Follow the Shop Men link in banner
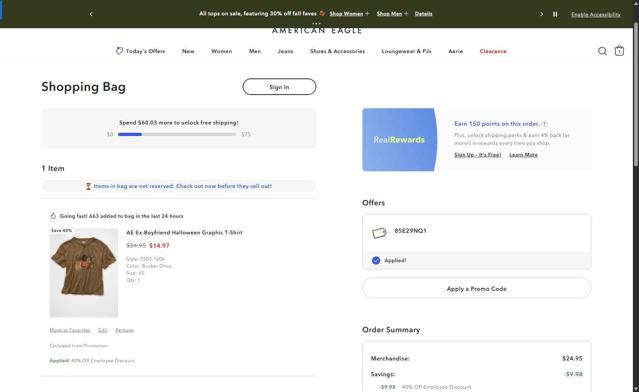The width and height of the screenshot is (639, 392). coord(389,14)
